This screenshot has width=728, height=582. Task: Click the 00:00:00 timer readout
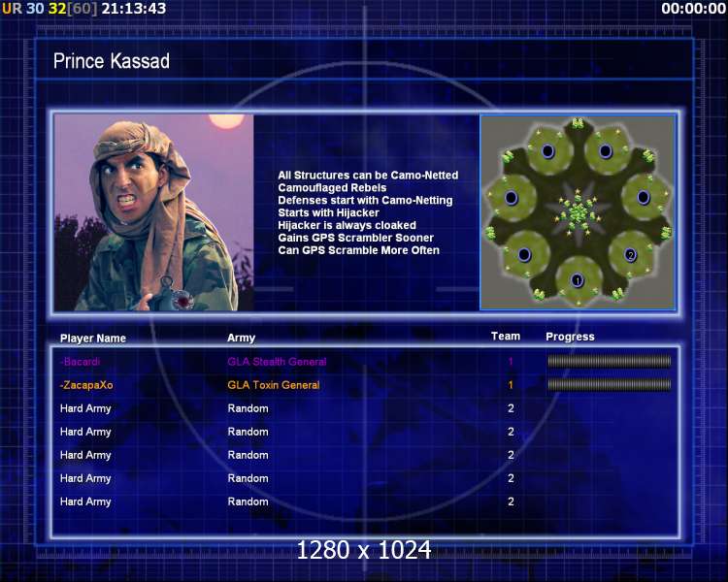point(694,9)
